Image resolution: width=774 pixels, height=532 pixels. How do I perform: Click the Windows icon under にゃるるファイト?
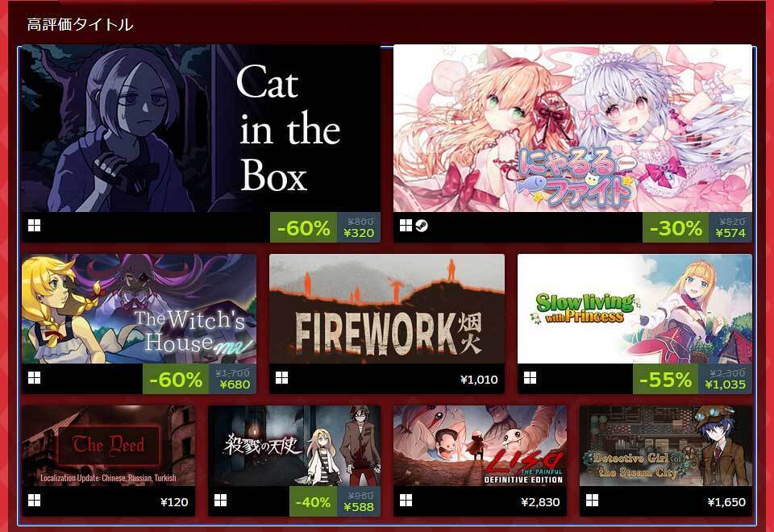tap(406, 226)
